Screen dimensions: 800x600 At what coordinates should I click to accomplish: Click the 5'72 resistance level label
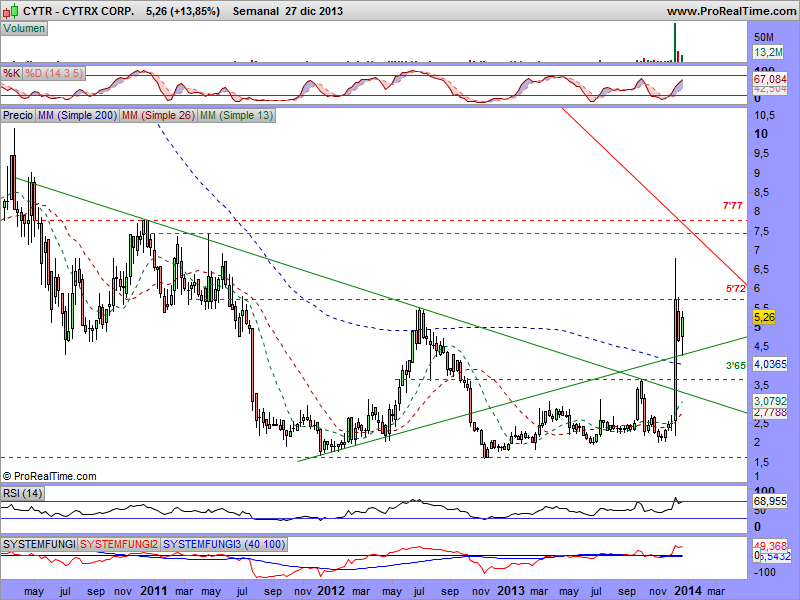(x=736, y=289)
